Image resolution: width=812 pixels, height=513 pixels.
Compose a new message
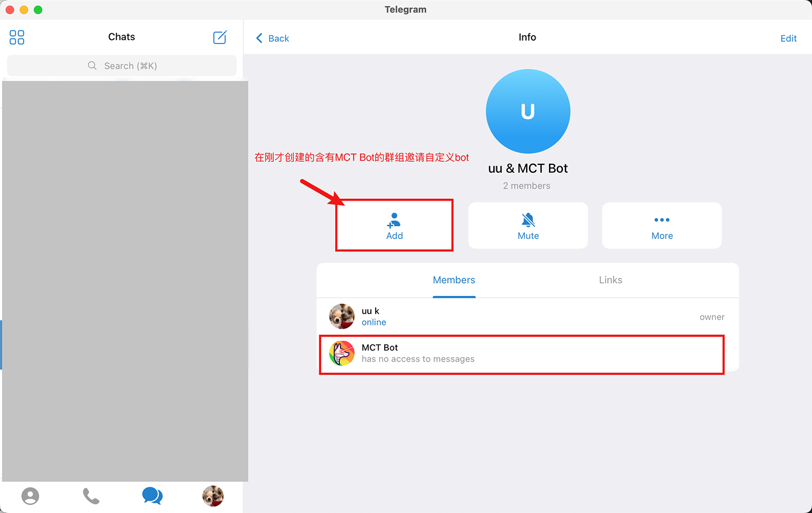tap(220, 37)
